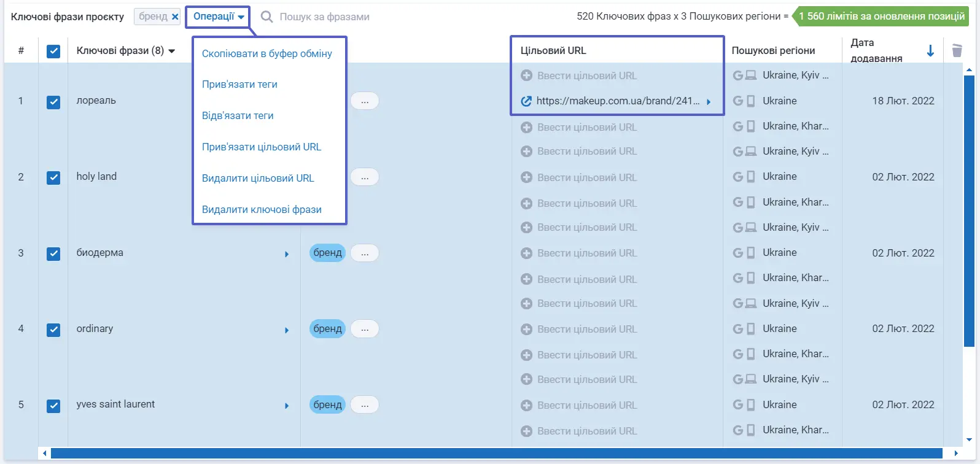Click the green "1 560 лімітів" badge
Image resolution: width=980 pixels, height=464 pixels.
(881, 17)
